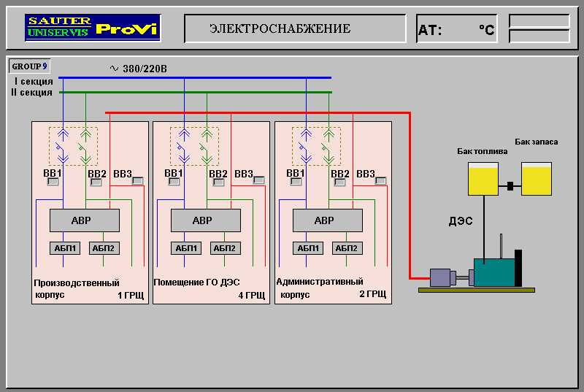Select the ЭЛЕКТРОСНАБЖЕНИЕ title field
Screen dimensions: 584x392
point(295,28)
